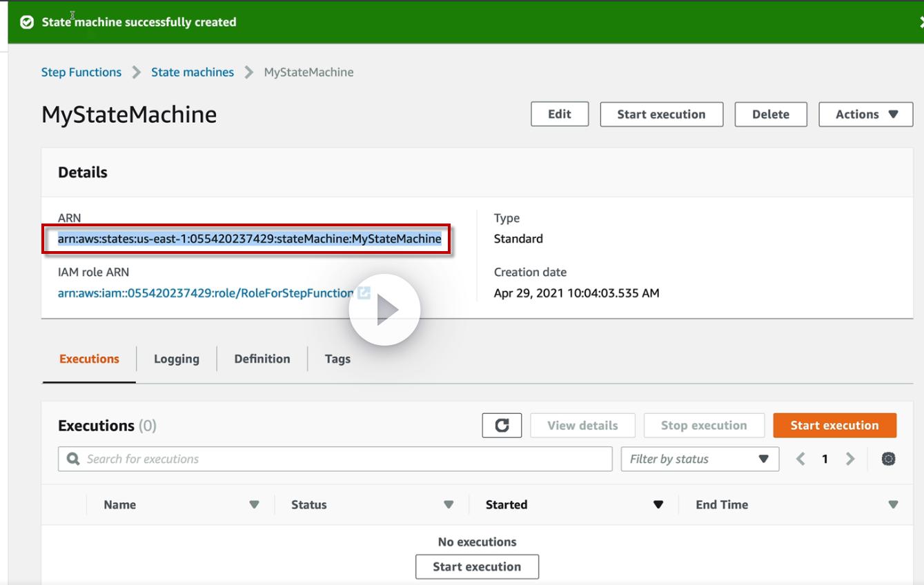Click the Stop execution button

pos(704,426)
